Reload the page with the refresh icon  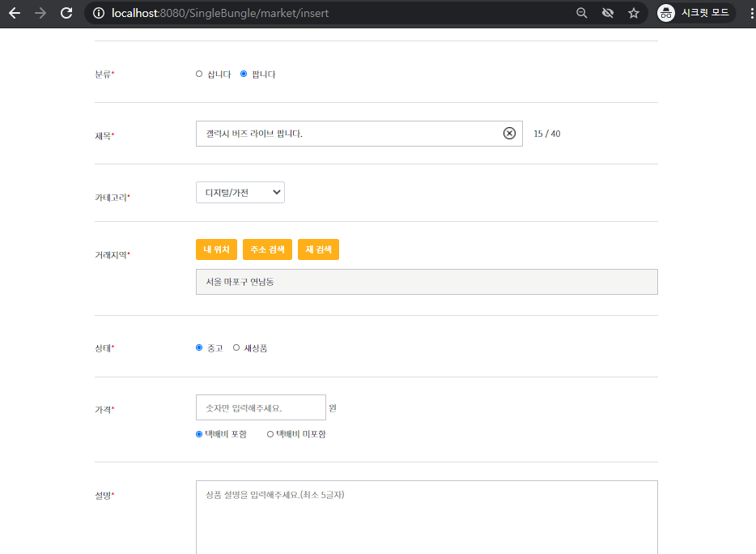[x=65, y=13]
